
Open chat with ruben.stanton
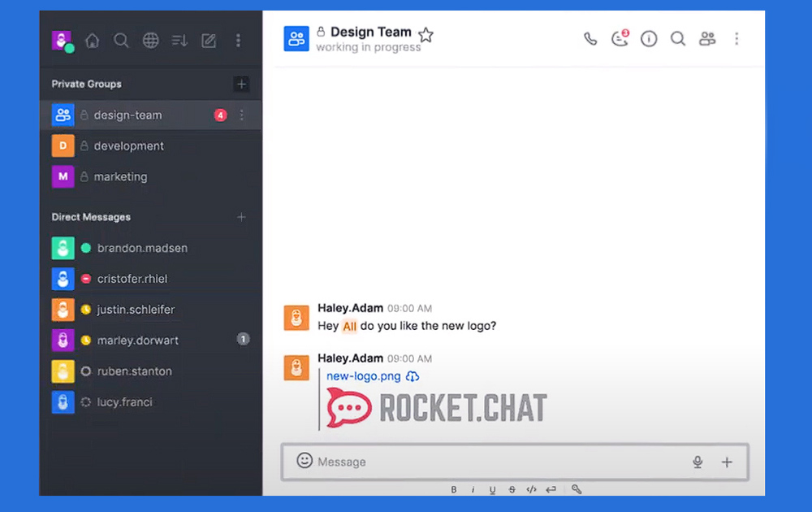tap(151, 371)
